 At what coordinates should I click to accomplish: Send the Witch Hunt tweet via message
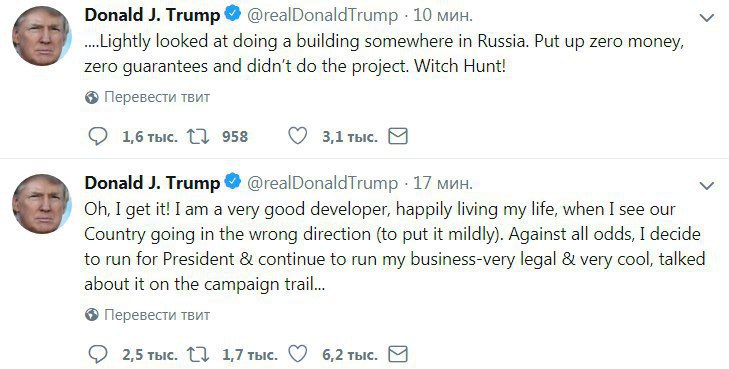coord(398,136)
